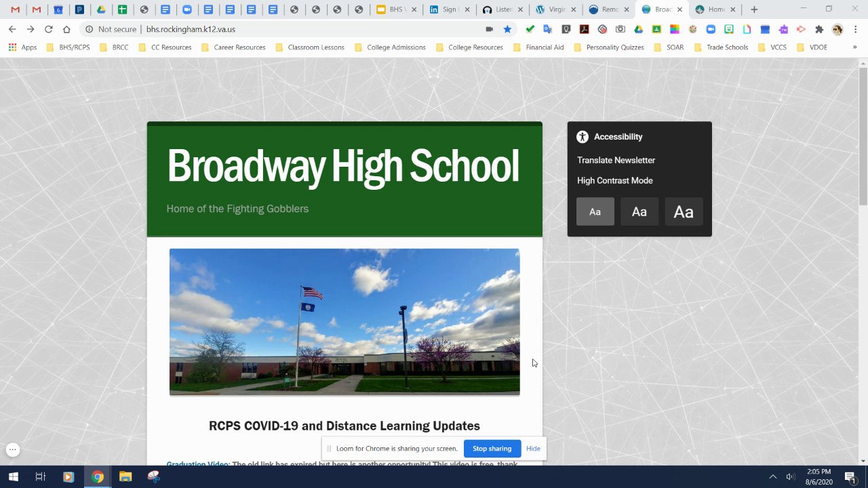Click the page vertical scrollbar thumb

863,136
